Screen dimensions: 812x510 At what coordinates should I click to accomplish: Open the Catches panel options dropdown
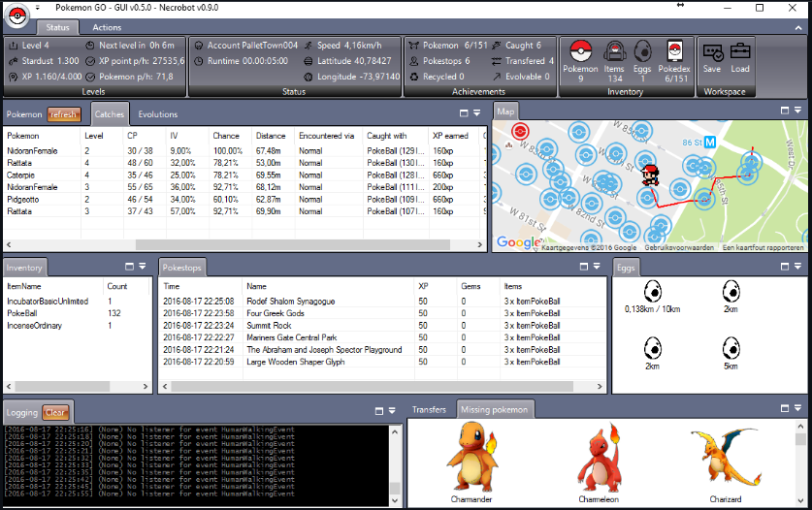[x=477, y=112]
